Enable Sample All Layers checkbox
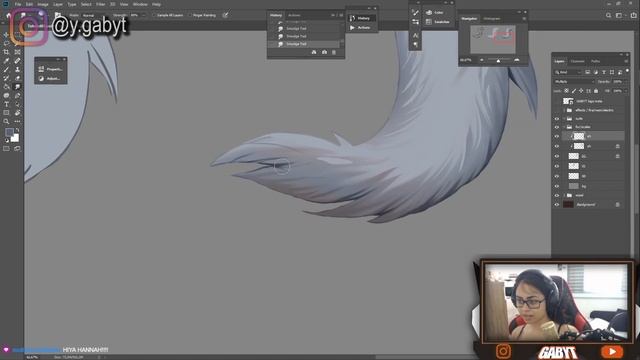The image size is (640, 360). 154,15
